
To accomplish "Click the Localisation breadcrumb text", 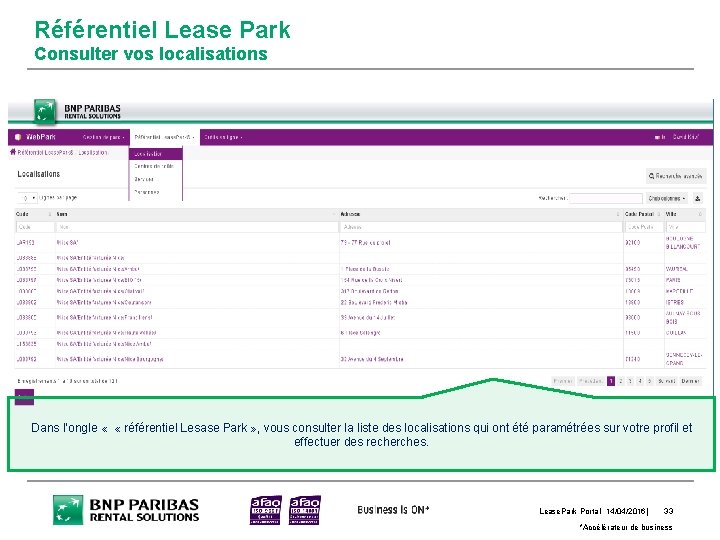I will click(x=92, y=152).
